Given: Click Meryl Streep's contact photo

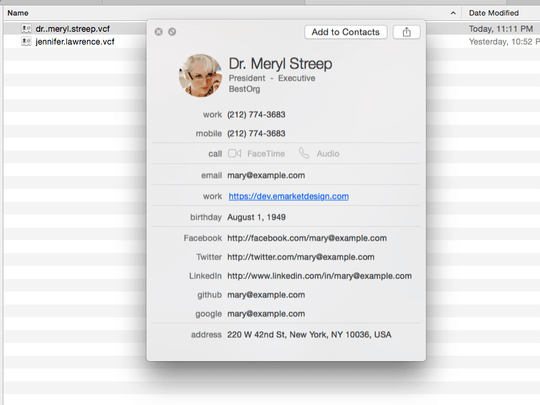Looking at the screenshot, I should point(200,75).
